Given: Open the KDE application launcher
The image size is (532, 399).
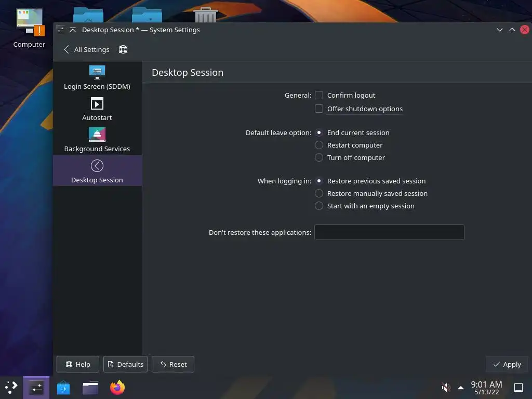Looking at the screenshot, I should 11,388.
